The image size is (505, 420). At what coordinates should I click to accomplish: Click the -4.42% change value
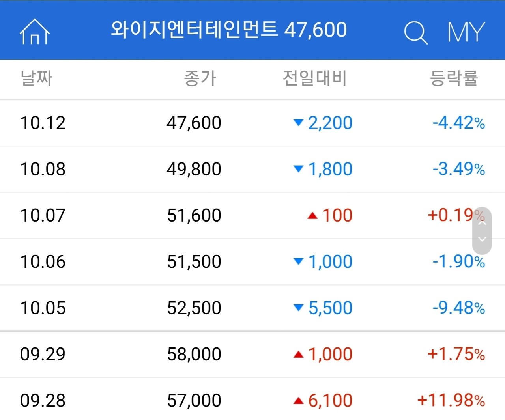[x=457, y=123]
